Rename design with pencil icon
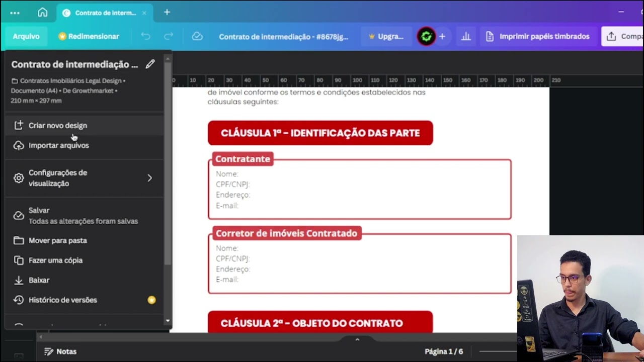The width and height of the screenshot is (644, 362). 150,64
